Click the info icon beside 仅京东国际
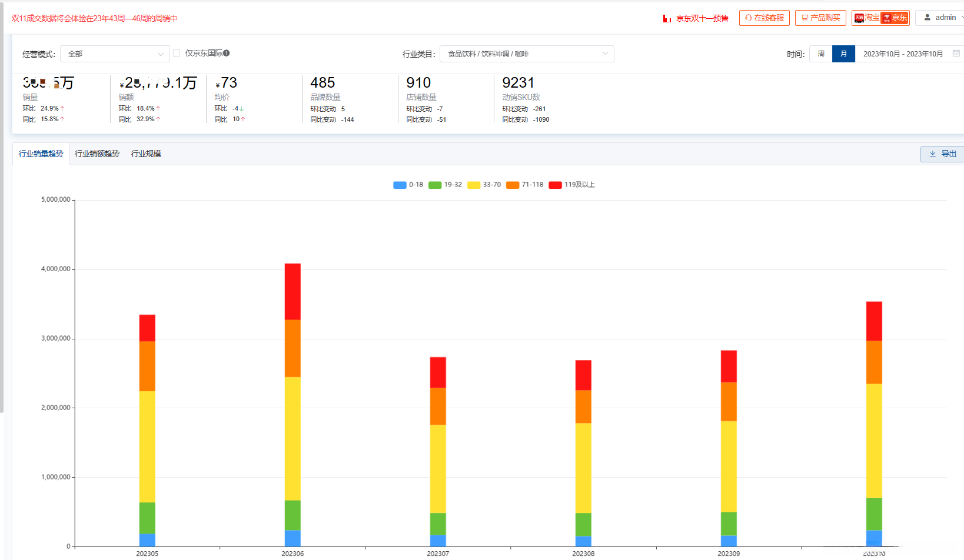964x560 pixels. click(x=227, y=53)
